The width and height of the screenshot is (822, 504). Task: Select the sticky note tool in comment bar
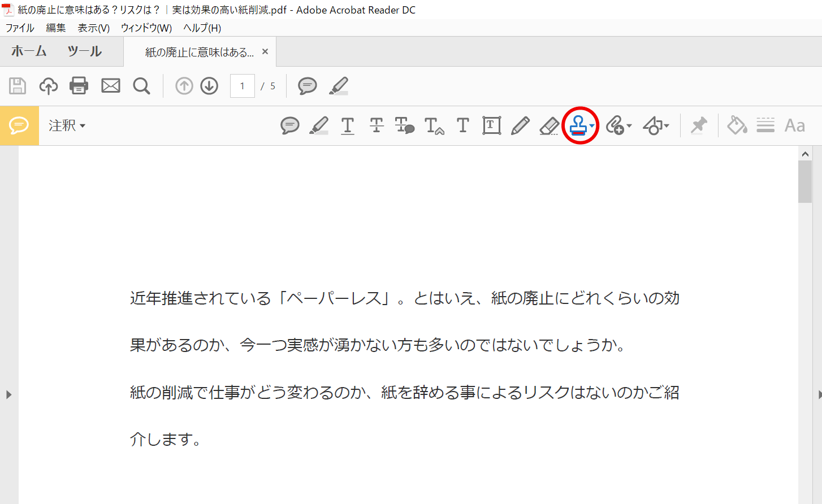tap(289, 125)
